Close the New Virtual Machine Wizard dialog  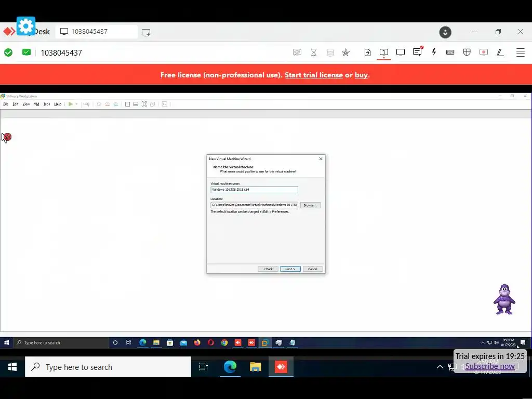click(321, 159)
